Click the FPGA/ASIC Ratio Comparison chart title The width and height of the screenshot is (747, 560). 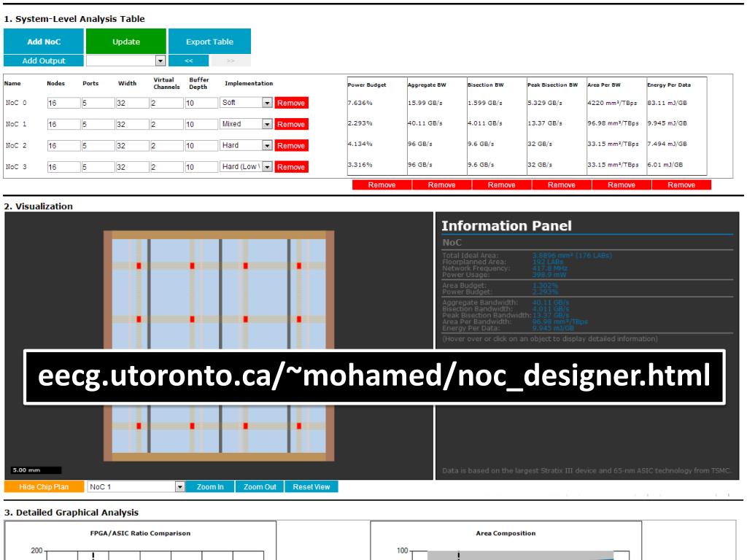click(140, 533)
